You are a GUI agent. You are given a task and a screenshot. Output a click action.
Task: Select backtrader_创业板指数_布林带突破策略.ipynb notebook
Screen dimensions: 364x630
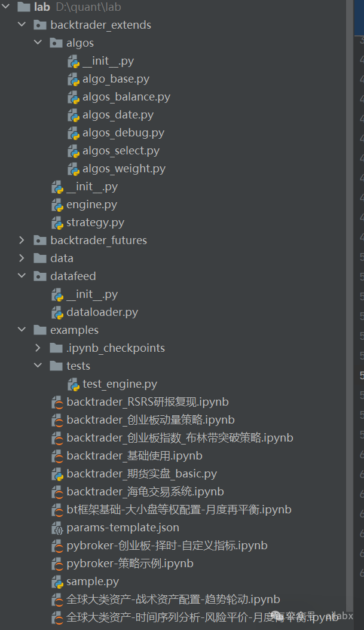[180, 438]
